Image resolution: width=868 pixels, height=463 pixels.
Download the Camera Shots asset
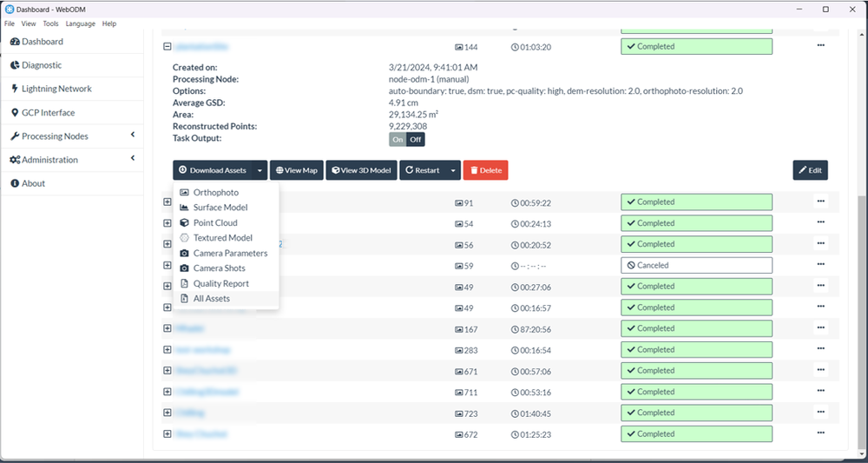(226, 268)
